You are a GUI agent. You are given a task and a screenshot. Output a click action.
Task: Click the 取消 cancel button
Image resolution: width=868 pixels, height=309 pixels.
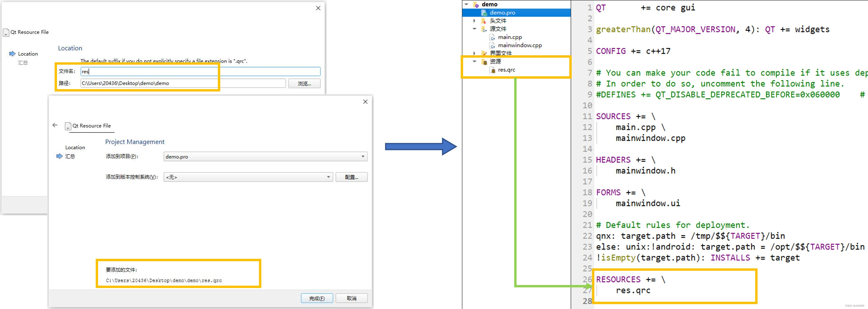click(x=351, y=298)
